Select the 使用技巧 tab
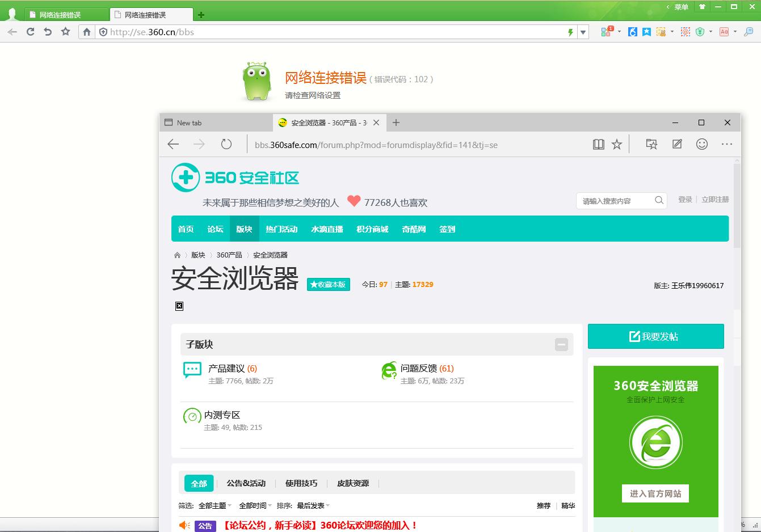This screenshot has width=761, height=532. click(301, 483)
